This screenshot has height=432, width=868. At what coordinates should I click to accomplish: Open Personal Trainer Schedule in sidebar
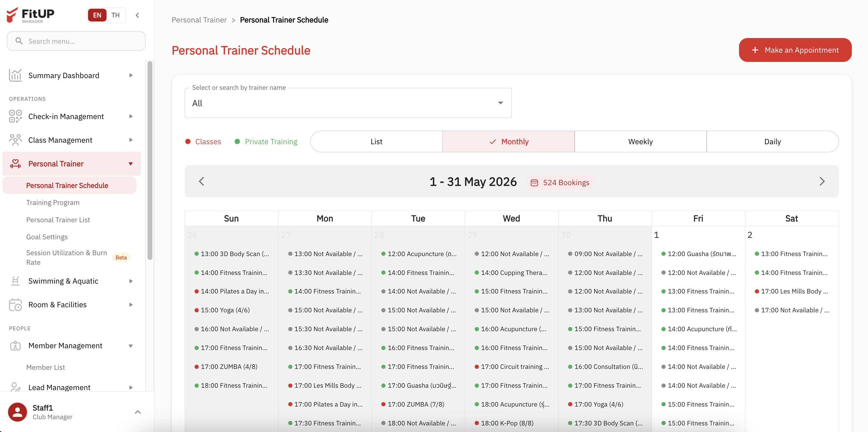(69, 185)
